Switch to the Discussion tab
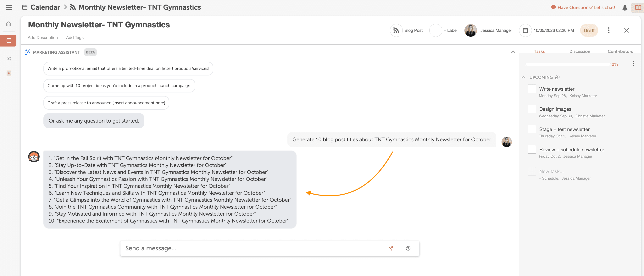This screenshot has height=276, width=644. pyautogui.click(x=580, y=52)
